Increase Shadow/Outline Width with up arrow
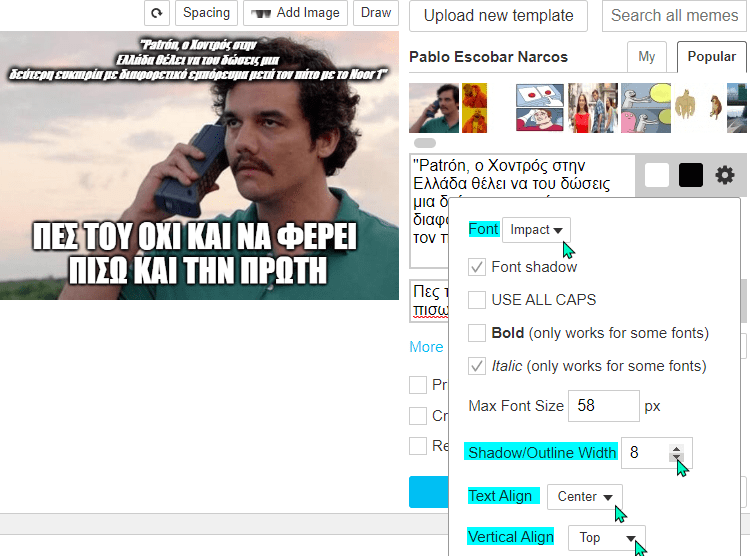750x556 pixels. point(676,449)
